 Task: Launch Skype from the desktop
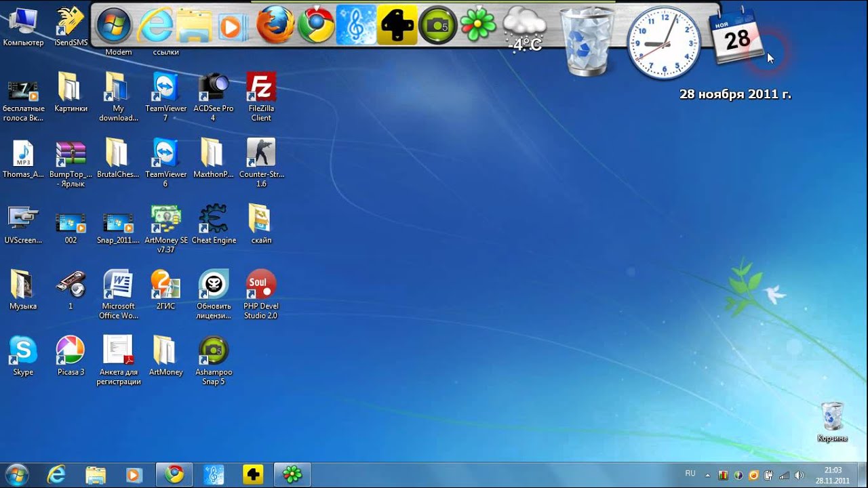[x=23, y=356]
